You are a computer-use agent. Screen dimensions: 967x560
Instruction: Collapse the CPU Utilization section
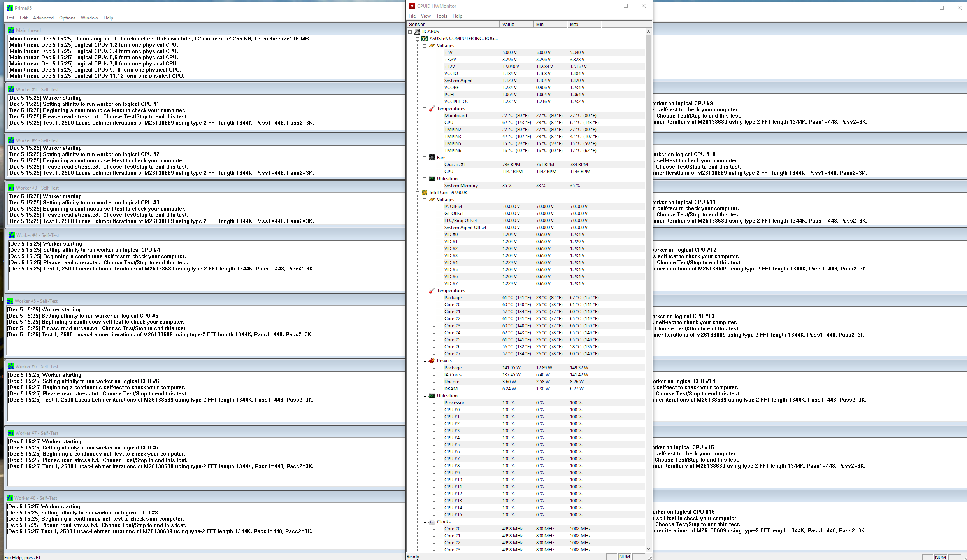click(425, 396)
